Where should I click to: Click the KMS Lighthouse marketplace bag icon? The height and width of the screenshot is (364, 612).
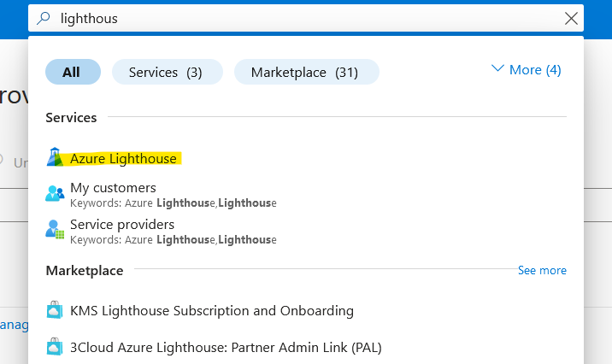(x=55, y=310)
